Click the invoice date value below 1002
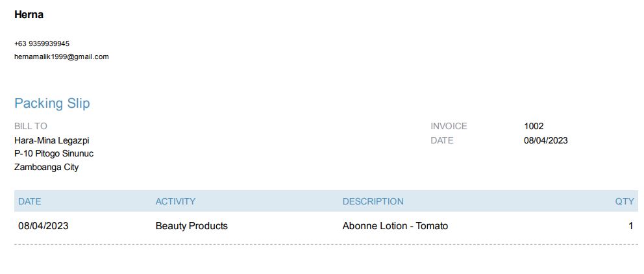This screenshot has height=274, width=644. [x=545, y=140]
